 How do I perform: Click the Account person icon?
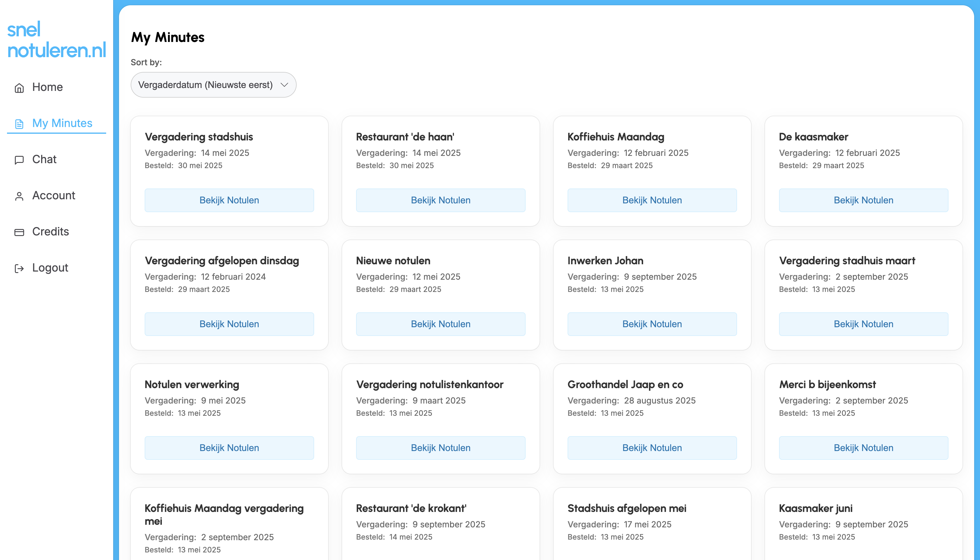[20, 196]
